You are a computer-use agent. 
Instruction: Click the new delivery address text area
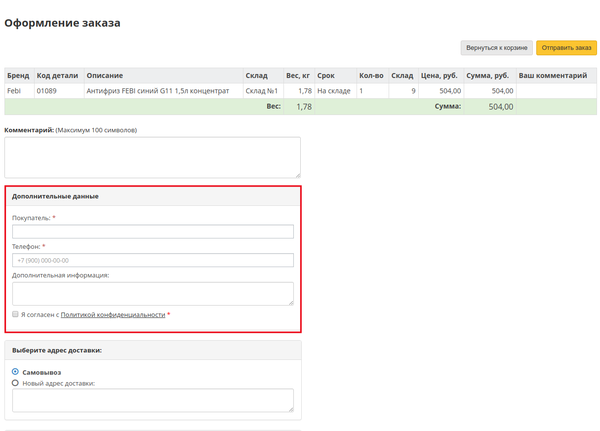pyautogui.click(x=152, y=400)
